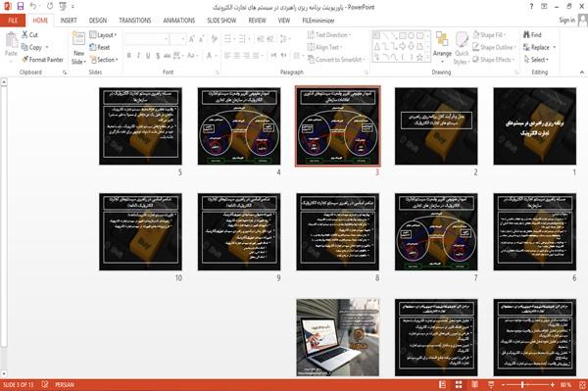Open the VIEW tab
Screen dimensions: 588x391
284,21
